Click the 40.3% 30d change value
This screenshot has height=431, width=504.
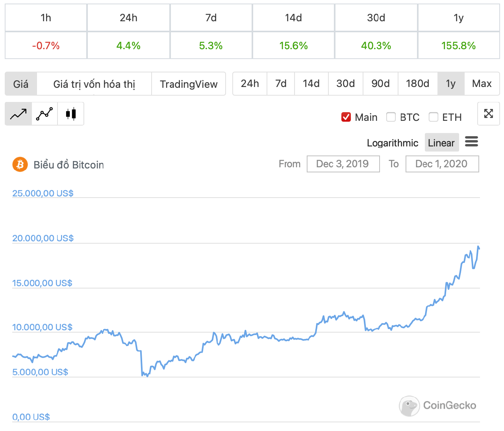pyautogui.click(x=376, y=46)
